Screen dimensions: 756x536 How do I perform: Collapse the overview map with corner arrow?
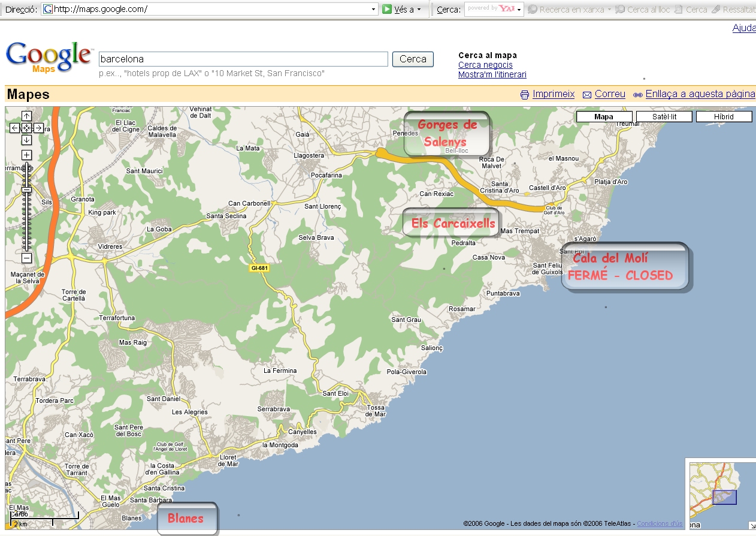[752, 525]
